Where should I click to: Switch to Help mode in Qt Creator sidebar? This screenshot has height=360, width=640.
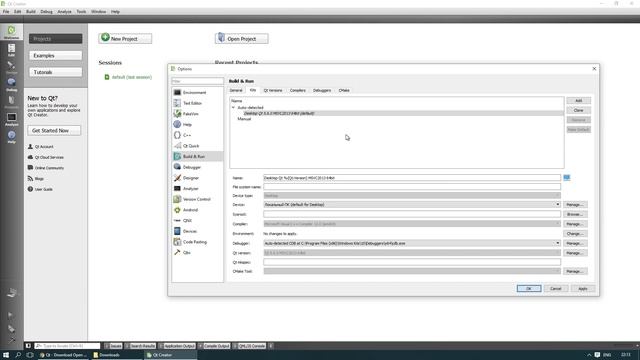11,137
